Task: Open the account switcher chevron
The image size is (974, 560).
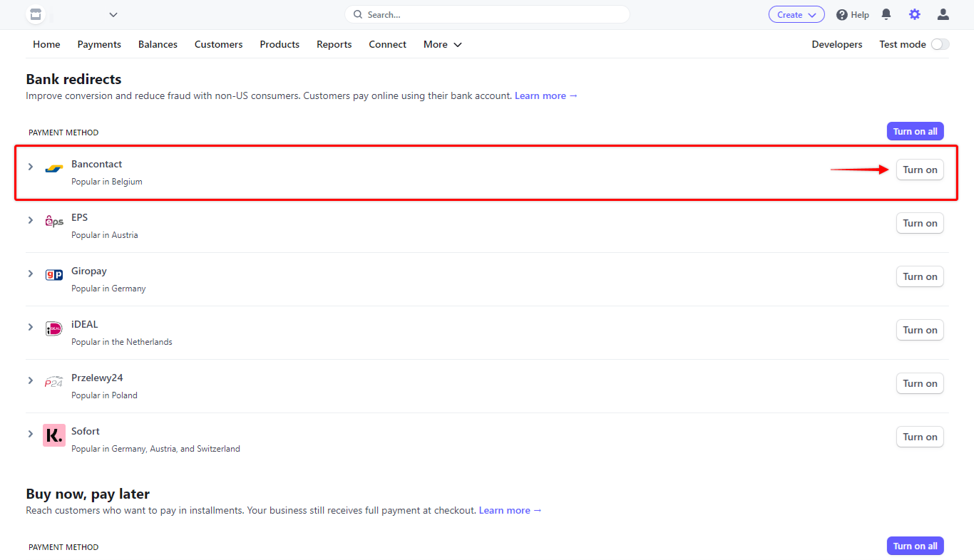Action: 113,14
